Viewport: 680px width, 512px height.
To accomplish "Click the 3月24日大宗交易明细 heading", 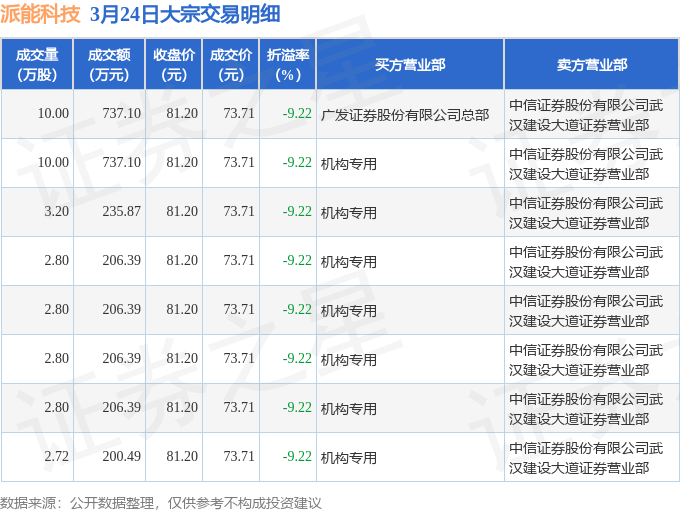I will [x=185, y=14].
